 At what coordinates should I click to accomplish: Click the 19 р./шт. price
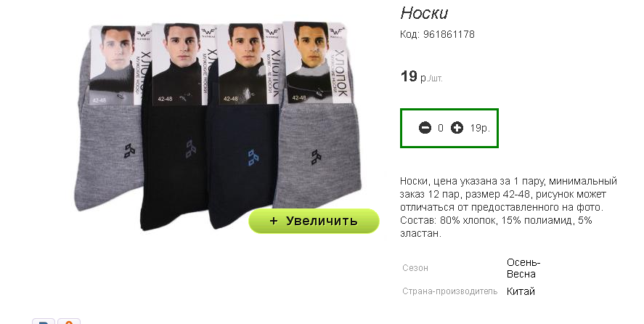click(421, 76)
